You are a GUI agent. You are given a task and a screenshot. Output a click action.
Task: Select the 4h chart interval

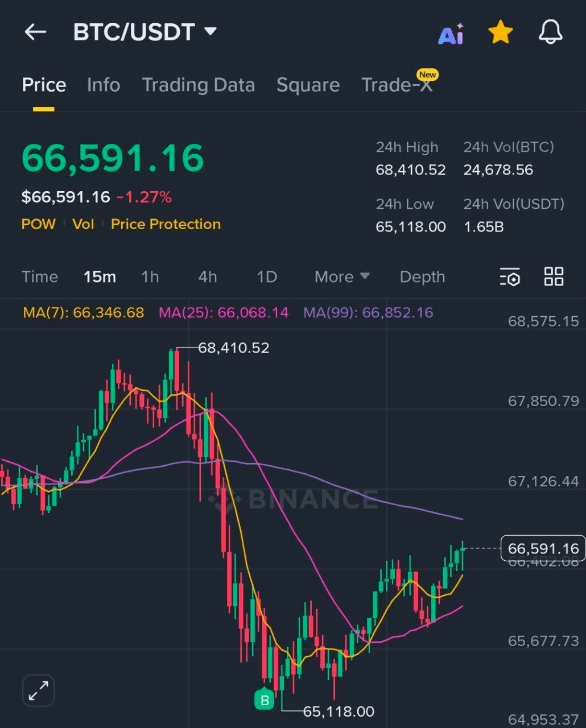(x=208, y=277)
